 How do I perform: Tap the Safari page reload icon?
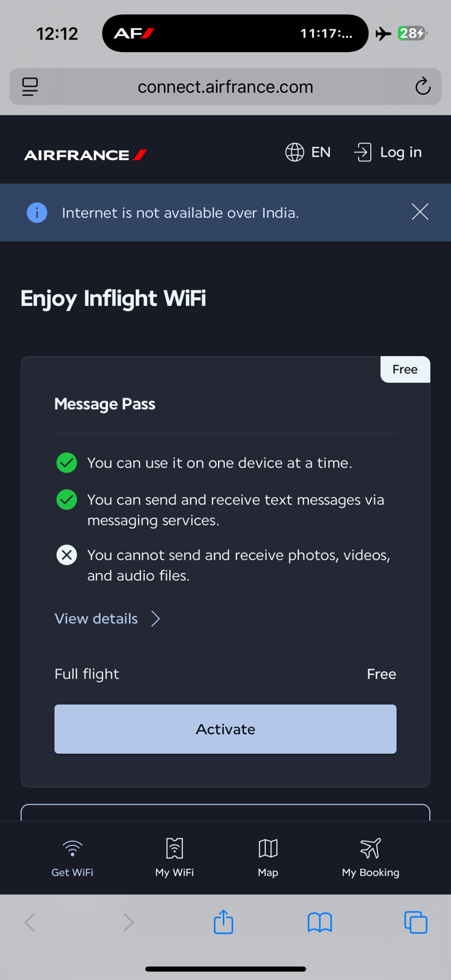coord(423,86)
